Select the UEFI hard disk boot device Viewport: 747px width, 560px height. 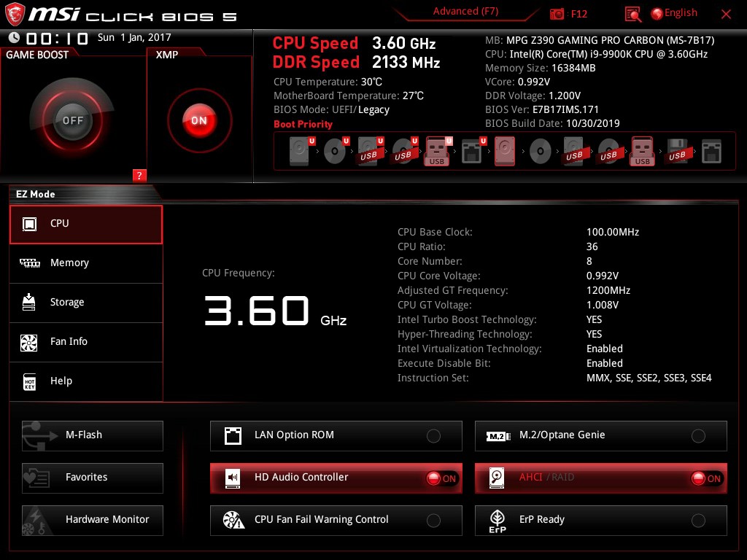coord(301,151)
